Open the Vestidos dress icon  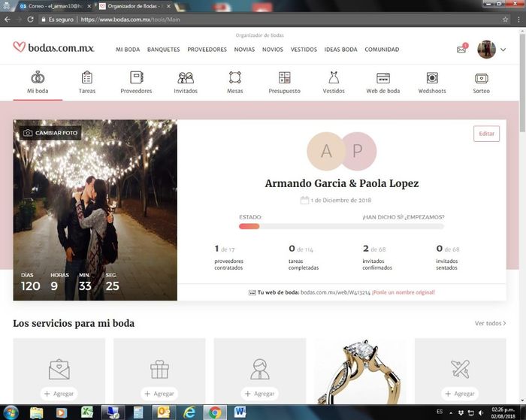(x=334, y=77)
